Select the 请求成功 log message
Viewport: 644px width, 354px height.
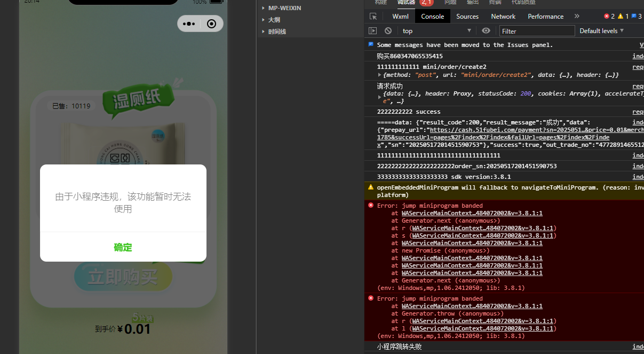pyautogui.click(x=390, y=86)
